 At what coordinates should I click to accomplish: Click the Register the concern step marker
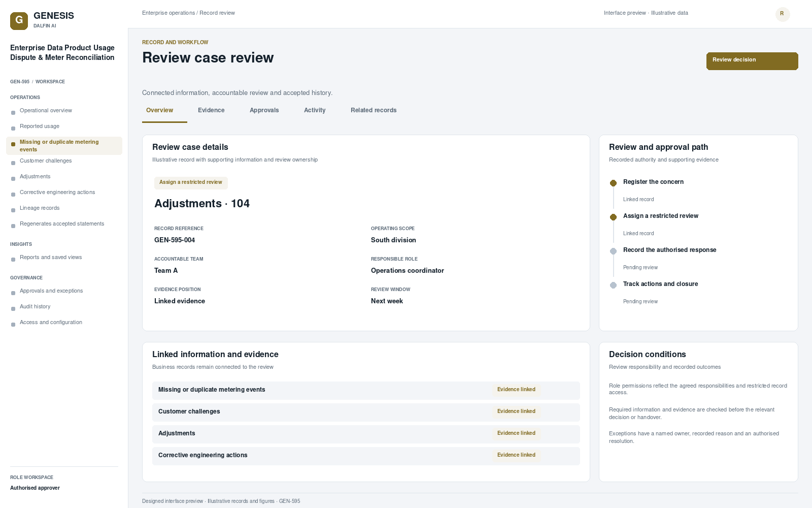point(613,183)
